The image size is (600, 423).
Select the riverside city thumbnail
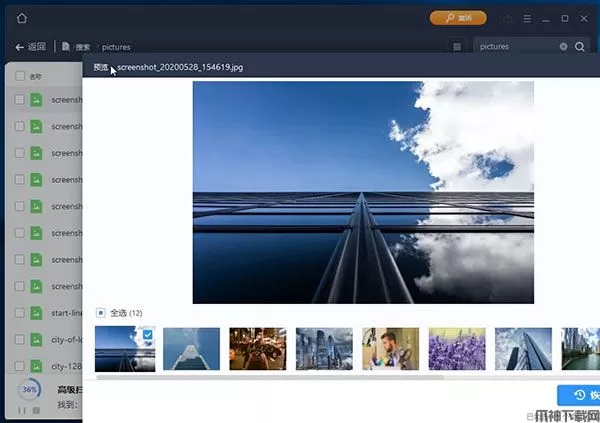tap(580, 349)
